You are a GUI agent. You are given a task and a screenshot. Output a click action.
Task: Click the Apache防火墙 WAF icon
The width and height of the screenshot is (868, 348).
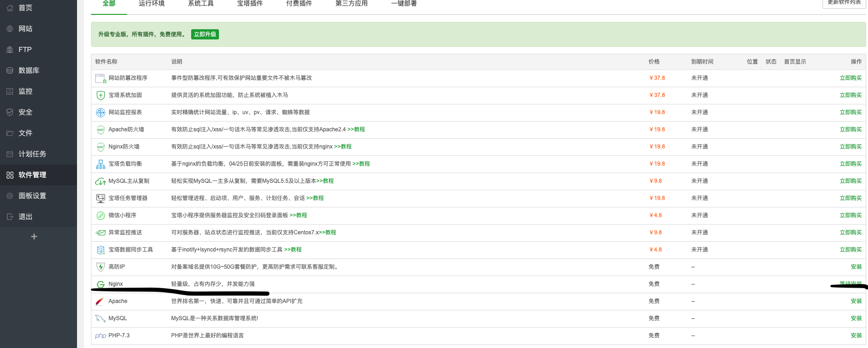pos(101,129)
